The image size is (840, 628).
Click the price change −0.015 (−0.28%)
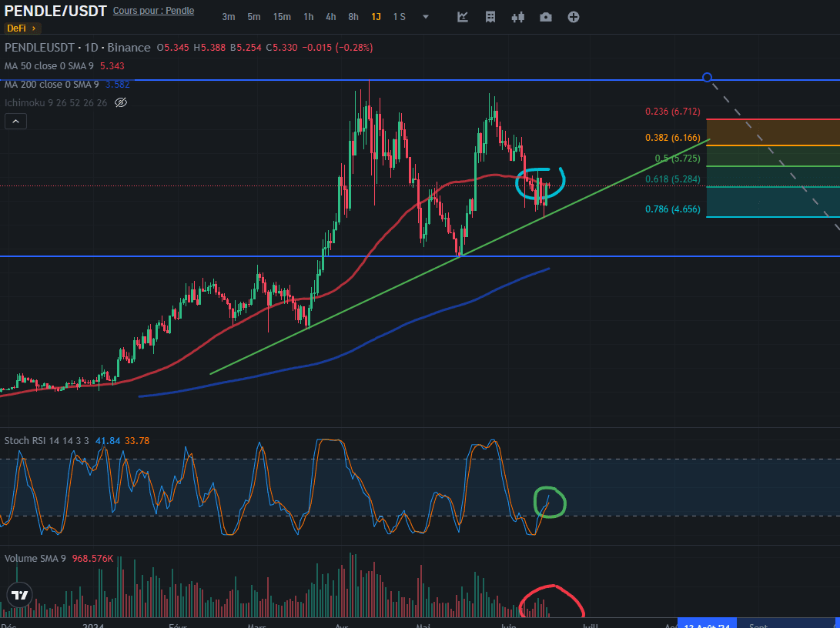(337, 48)
